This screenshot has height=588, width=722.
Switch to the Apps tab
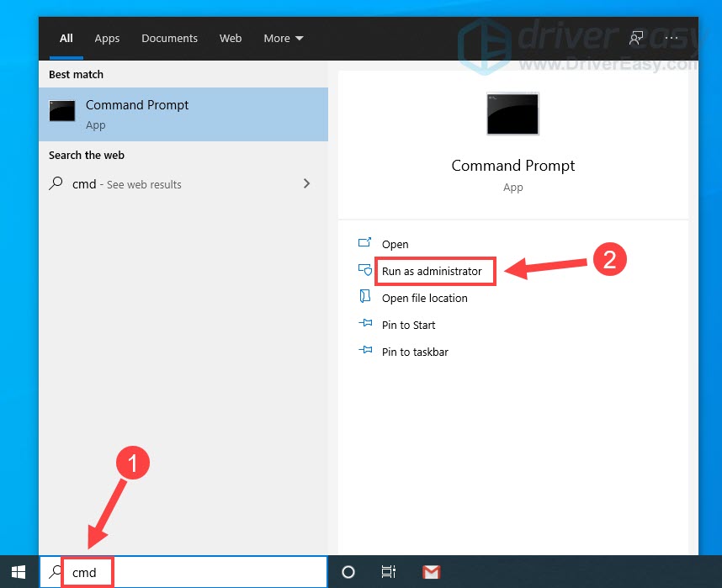coord(107,39)
